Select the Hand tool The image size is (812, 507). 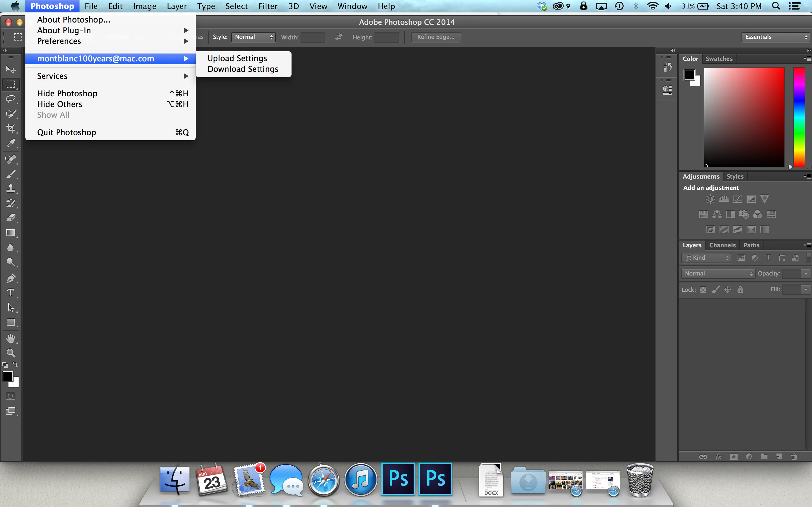pos(11,338)
